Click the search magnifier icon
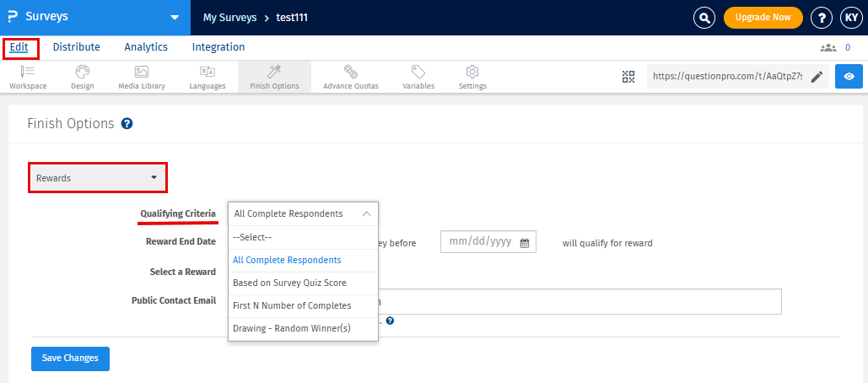Screen dimensions: 868x383 click(x=704, y=17)
